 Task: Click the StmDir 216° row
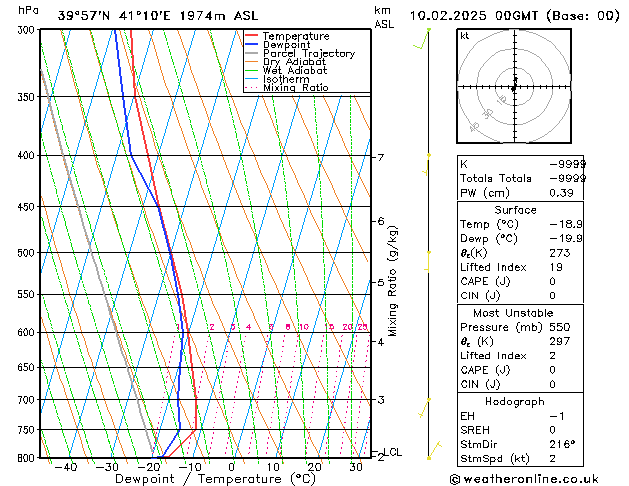pos(520,444)
